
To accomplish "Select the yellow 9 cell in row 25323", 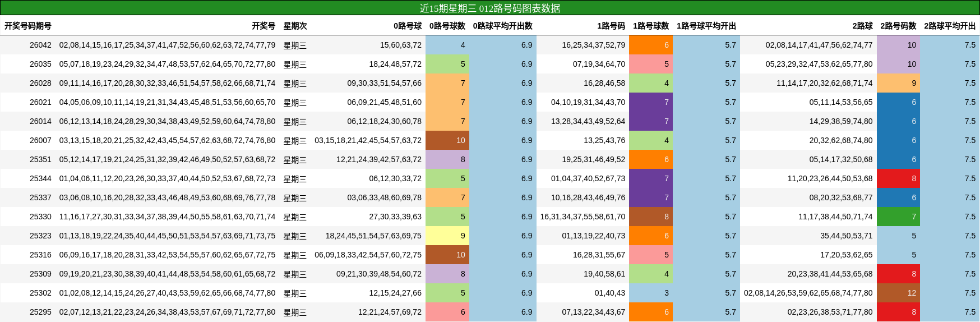I will click(x=447, y=236).
